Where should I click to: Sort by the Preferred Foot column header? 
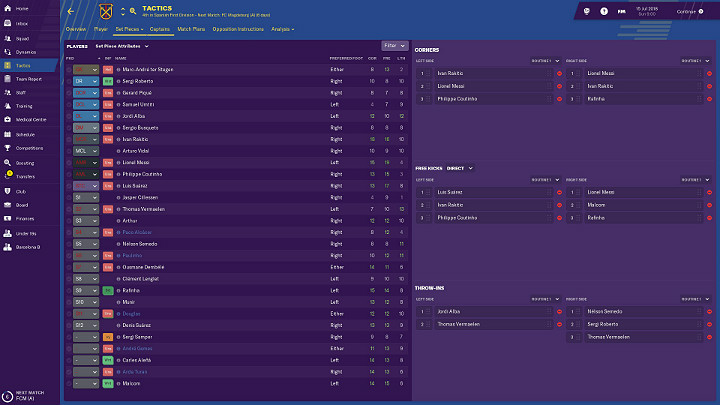pyautogui.click(x=346, y=58)
